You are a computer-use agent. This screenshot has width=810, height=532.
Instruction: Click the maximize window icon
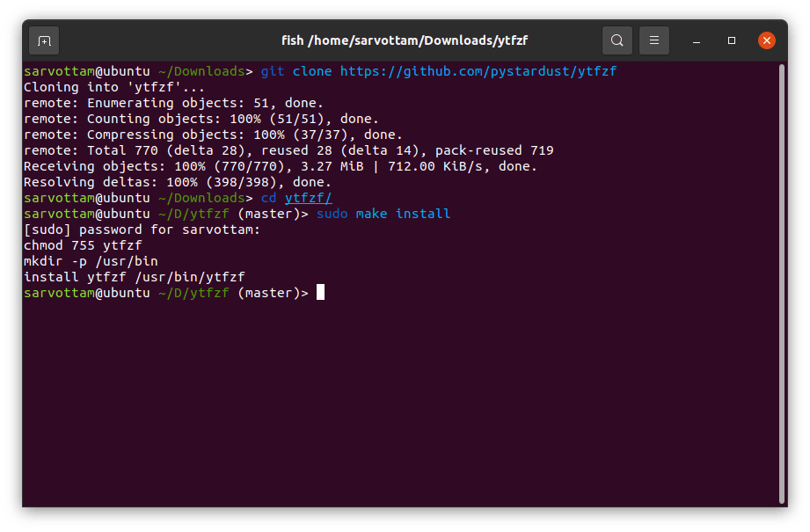731,40
